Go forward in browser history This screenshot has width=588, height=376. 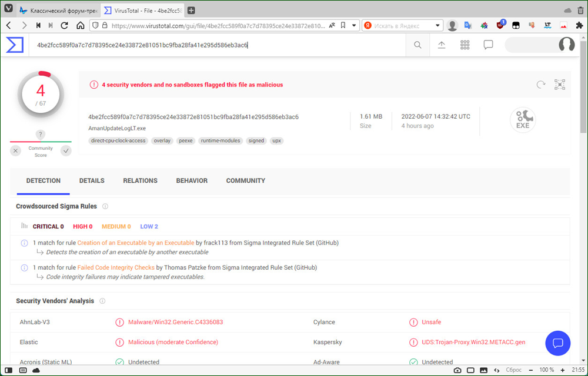[x=24, y=25]
